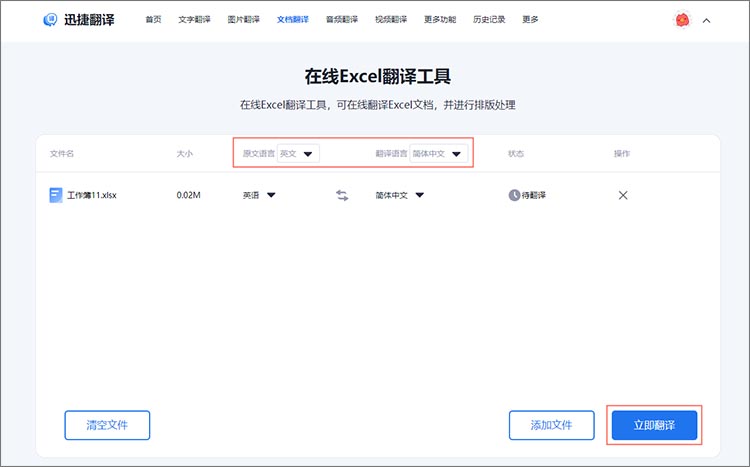Open the 历史记录 menu item
This screenshot has width=750, height=467.
(x=489, y=20)
